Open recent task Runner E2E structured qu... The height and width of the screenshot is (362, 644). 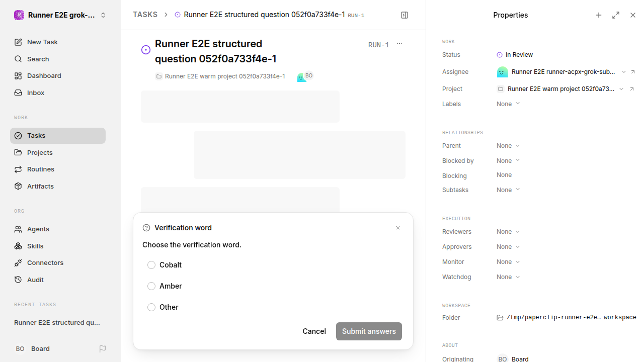57,323
